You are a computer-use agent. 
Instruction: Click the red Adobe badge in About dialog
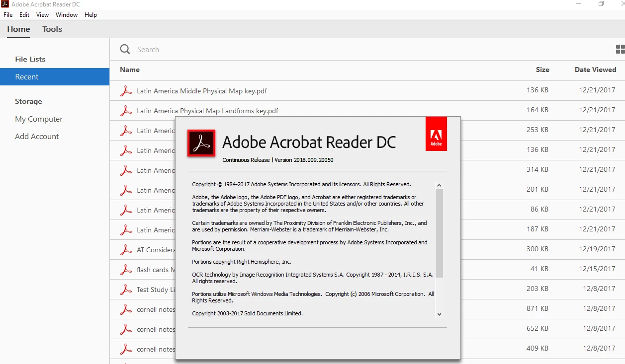(x=436, y=134)
